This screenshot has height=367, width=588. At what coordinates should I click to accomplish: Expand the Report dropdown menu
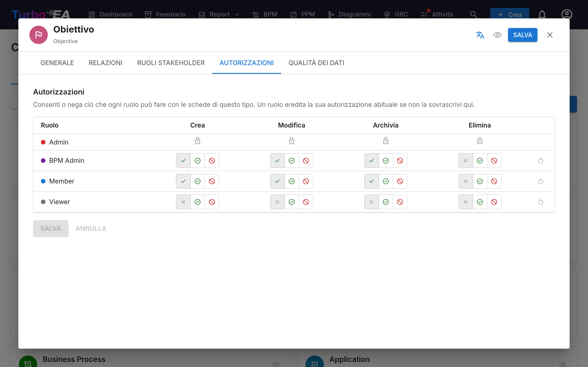[x=219, y=14]
